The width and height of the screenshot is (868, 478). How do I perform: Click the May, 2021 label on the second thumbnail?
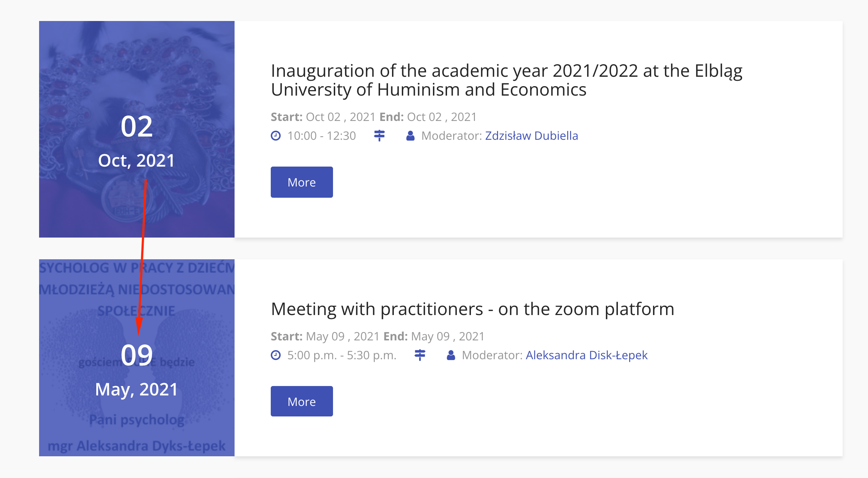pyautogui.click(x=136, y=390)
